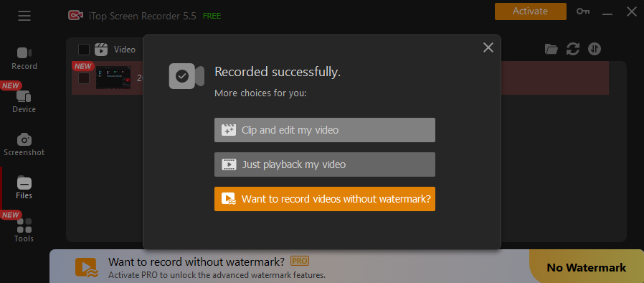Click the sort order icon
The image size is (644, 283).
tap(595, 50)
